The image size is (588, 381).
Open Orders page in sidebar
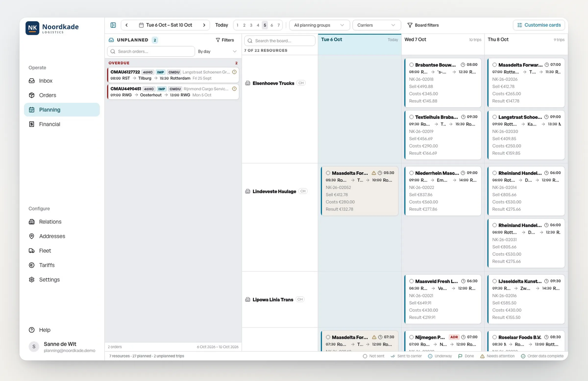(x=62, y=95)
